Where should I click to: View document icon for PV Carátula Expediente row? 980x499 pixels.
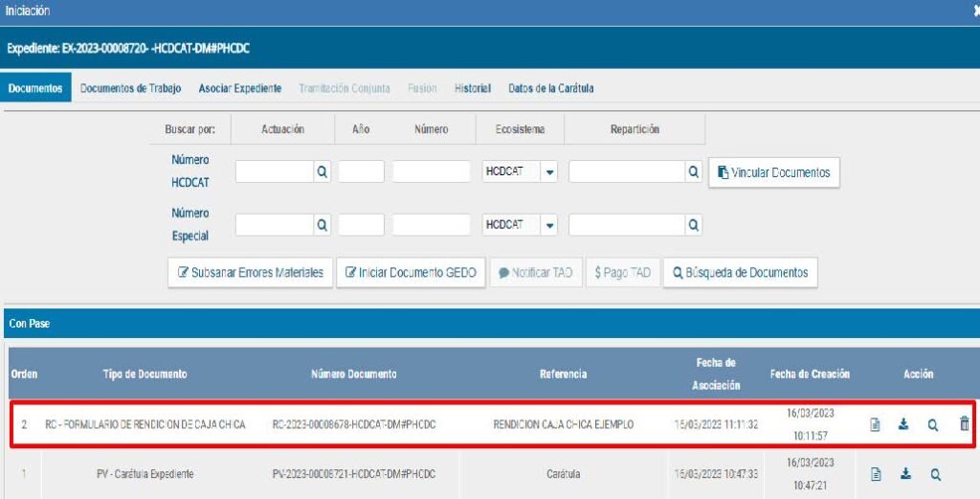877,475
